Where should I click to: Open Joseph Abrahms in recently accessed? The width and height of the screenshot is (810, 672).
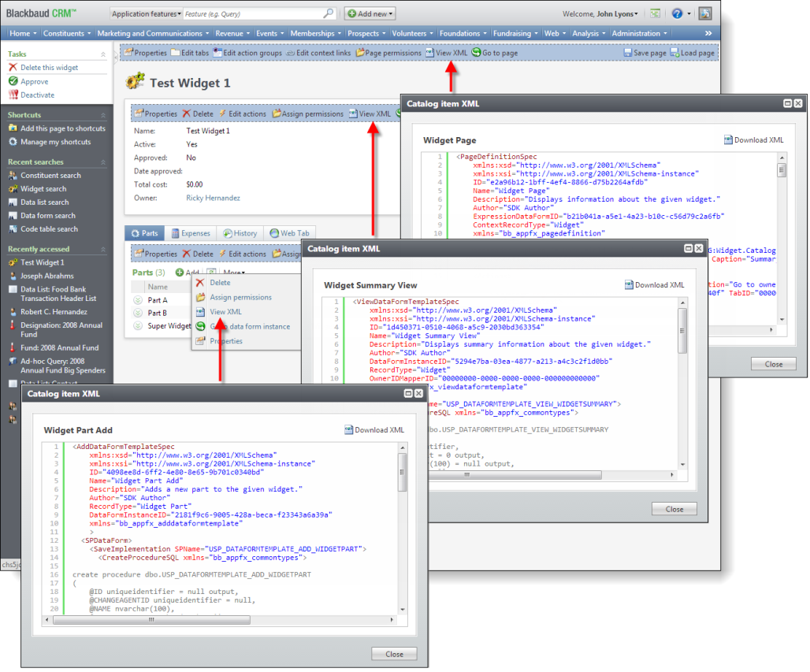point(47,276)
